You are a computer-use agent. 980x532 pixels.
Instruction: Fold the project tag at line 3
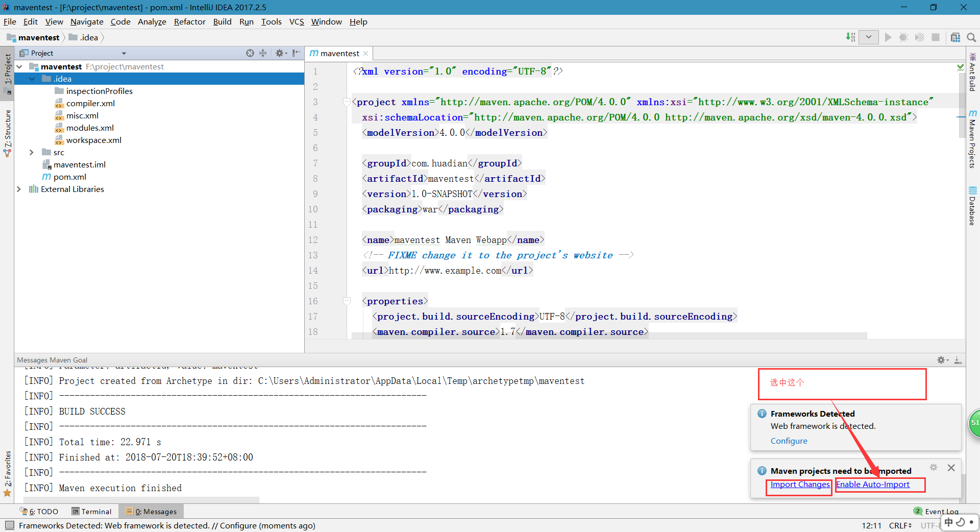[347, 102]
